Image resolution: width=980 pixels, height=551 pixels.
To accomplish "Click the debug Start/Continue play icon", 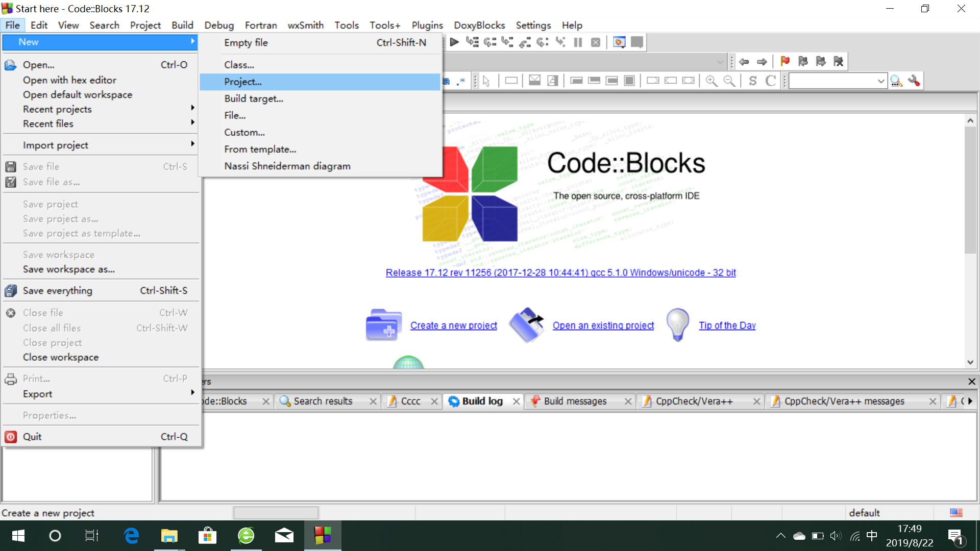I will [x=454, y=42].
